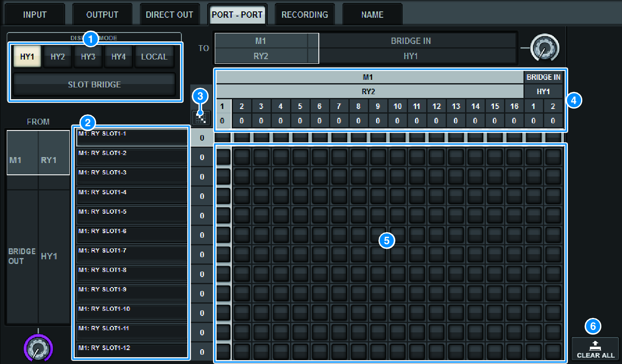Turn the purple FROM selection knob
Image resolution: width=622 pixels, height=364 pixels.
(38, 348)
